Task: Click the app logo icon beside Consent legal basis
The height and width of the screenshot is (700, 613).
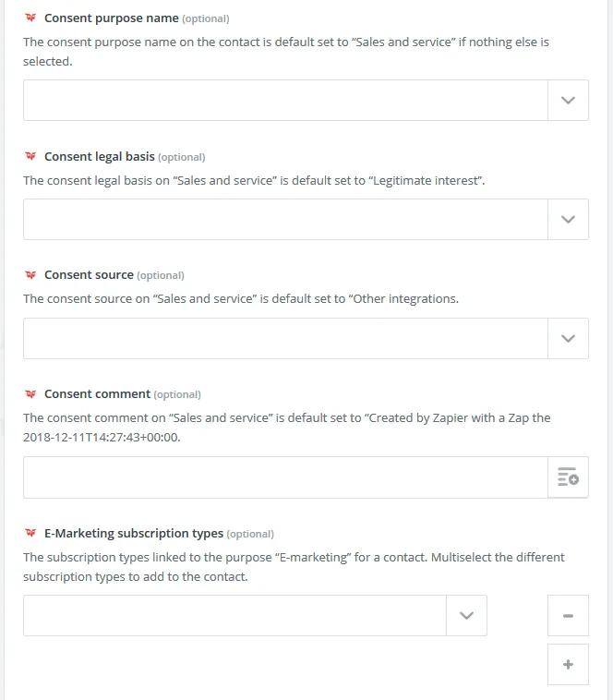Action: pos(30,157)
